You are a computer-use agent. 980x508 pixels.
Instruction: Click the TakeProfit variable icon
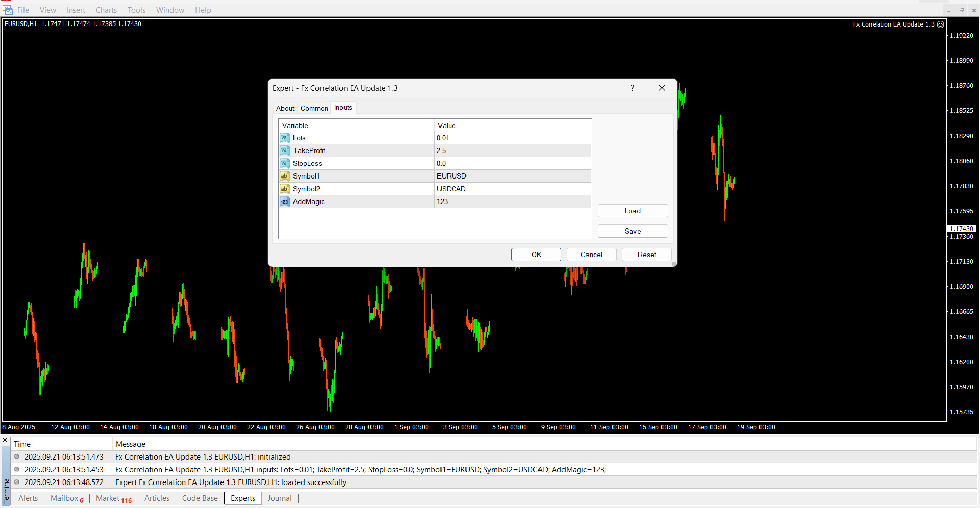[x=284, y=150]
